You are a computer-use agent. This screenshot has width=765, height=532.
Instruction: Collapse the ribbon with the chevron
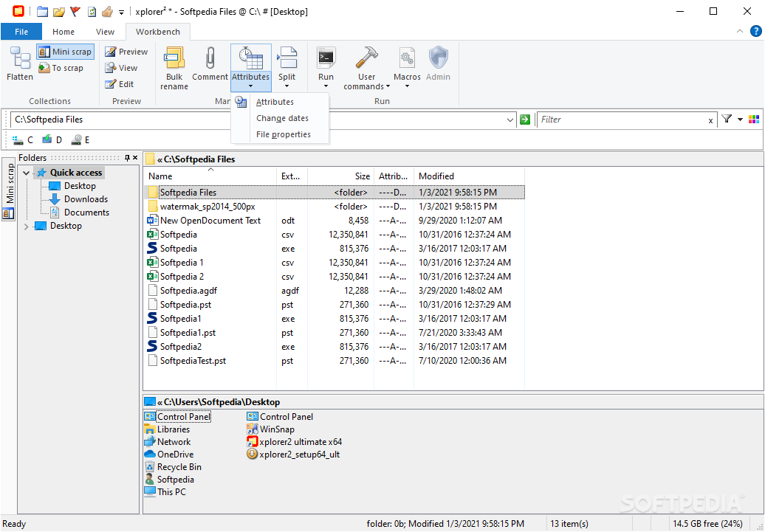740,31
